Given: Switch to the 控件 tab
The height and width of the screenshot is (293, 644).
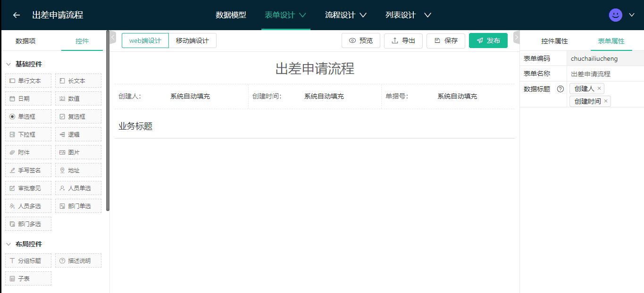Looking at the screenshot, I should 82,41.
